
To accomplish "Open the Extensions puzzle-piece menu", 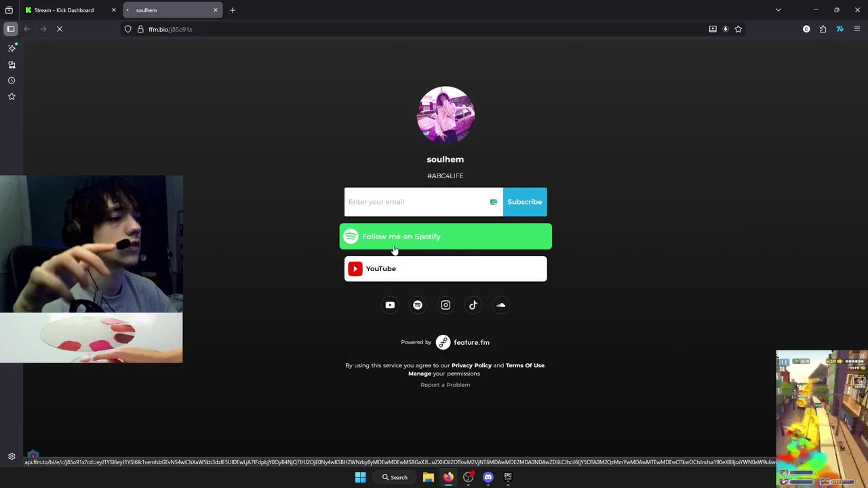I will pyautogui.click(x=823, y=29).
